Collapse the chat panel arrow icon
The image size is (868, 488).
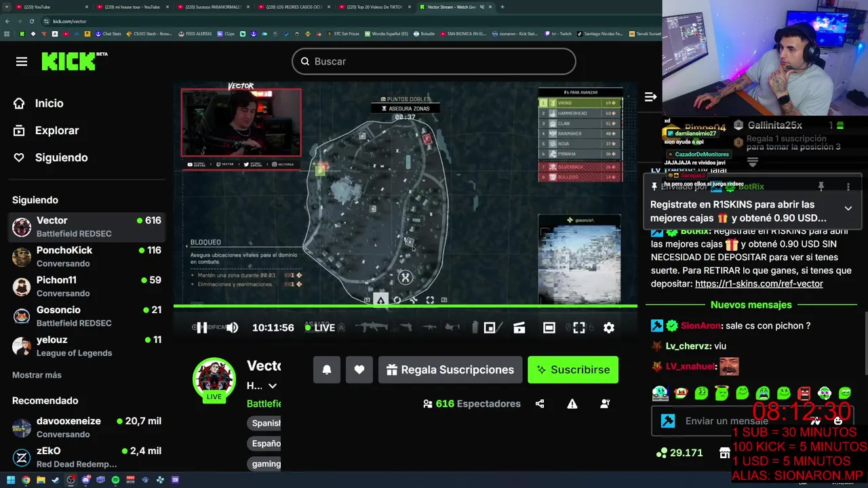(650, 97)
